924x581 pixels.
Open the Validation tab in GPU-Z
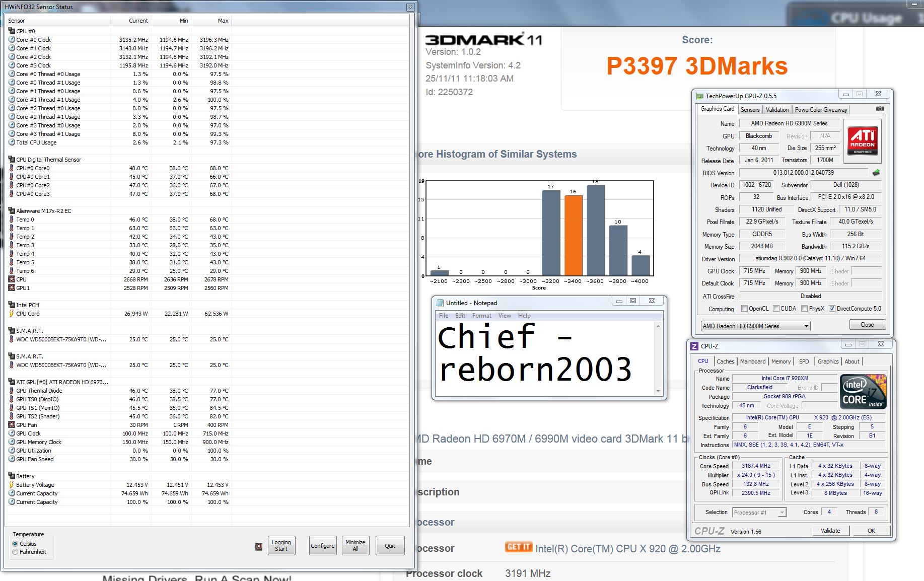point(777,110)
